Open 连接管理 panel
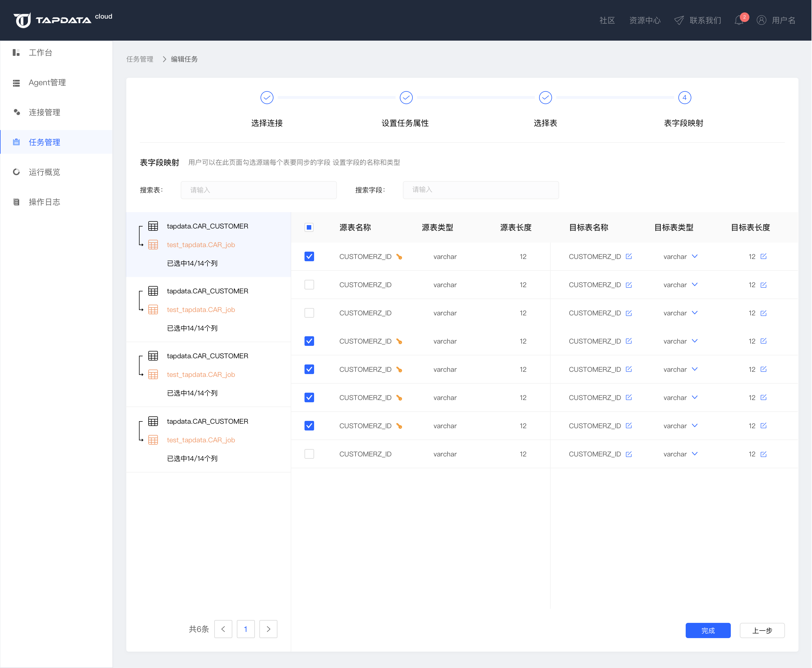 tap(44, 112)
